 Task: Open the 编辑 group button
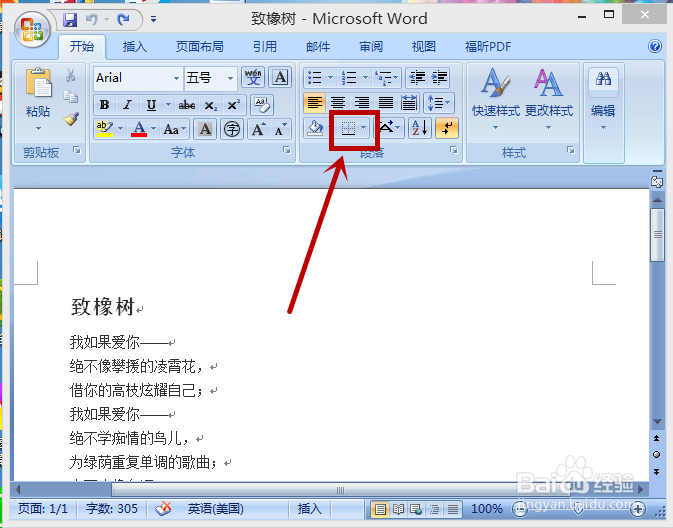[603, 100]
